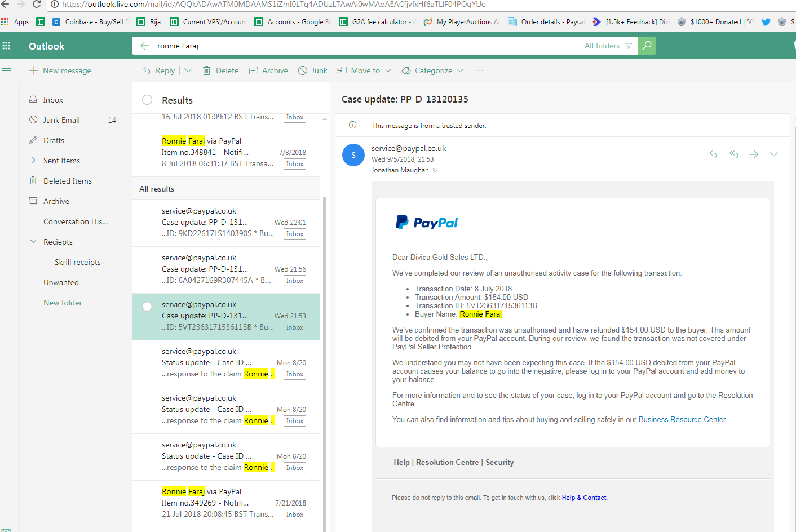
Task: Archive the selected message
Action: pos(268,70)
